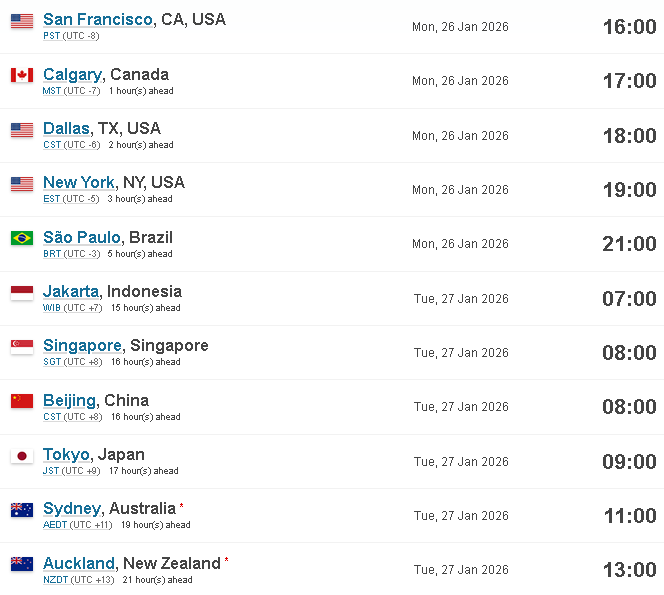Viewport: 664px width, 595px height.
Task: Click the NZDT time zone abbreviation
Action: point(55,580)
